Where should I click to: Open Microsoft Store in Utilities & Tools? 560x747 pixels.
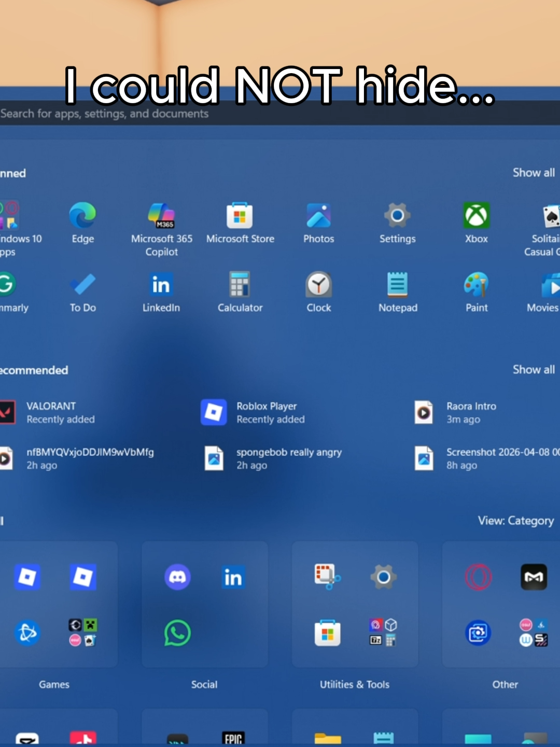(328, 633)
